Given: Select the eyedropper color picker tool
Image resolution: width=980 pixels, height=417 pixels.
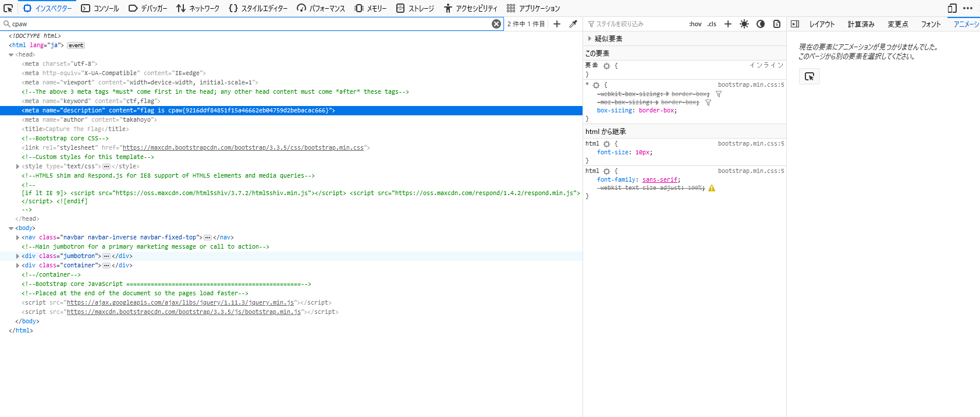Looking at the screenshot, I should coord(573,24).
